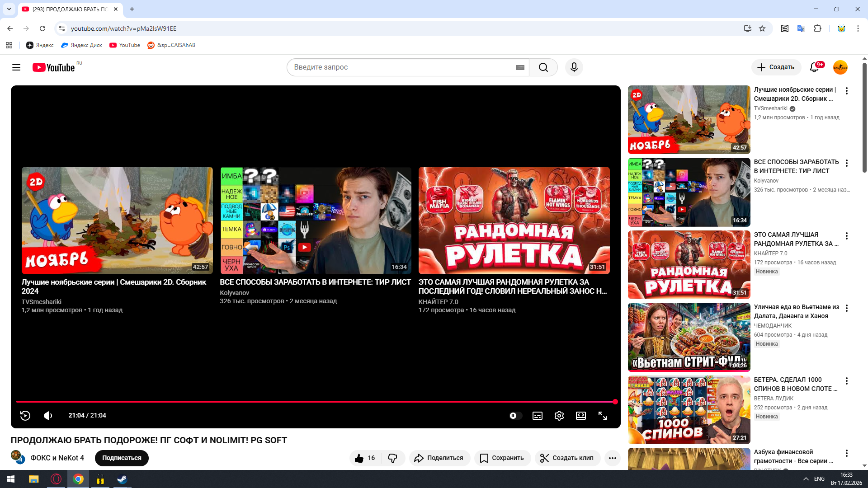Click the Поделиться share button
The image size is (868, 488).
tap(439, 458)
